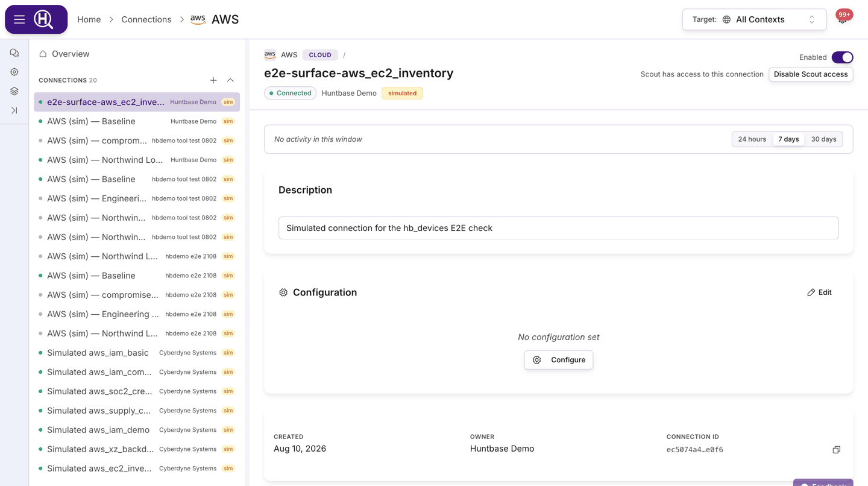
Task: Click the AWS label next to the CLOUD tag
Action: pos(289,55)
